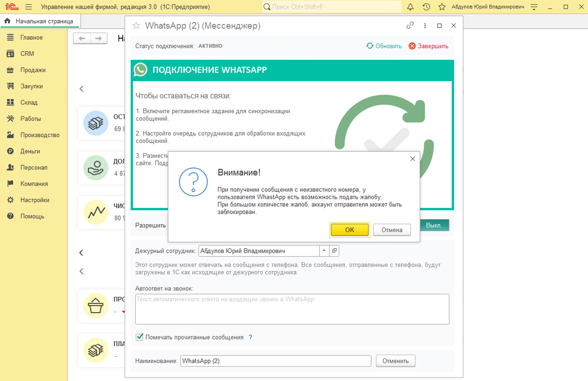
Task: Open the CRM section in sidebar
Action: pyautogui.click(x=27, y=54)
